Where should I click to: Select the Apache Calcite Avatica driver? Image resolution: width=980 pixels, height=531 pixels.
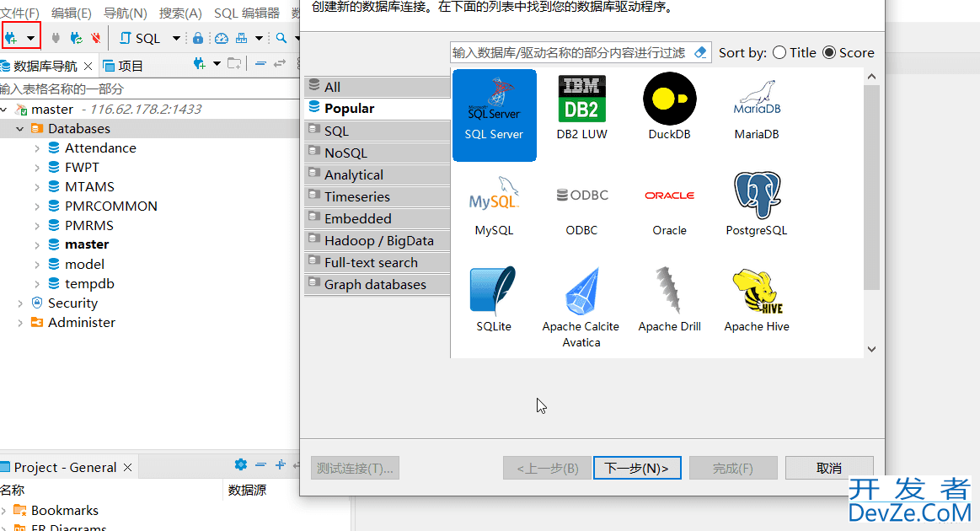tap(581, 308)
